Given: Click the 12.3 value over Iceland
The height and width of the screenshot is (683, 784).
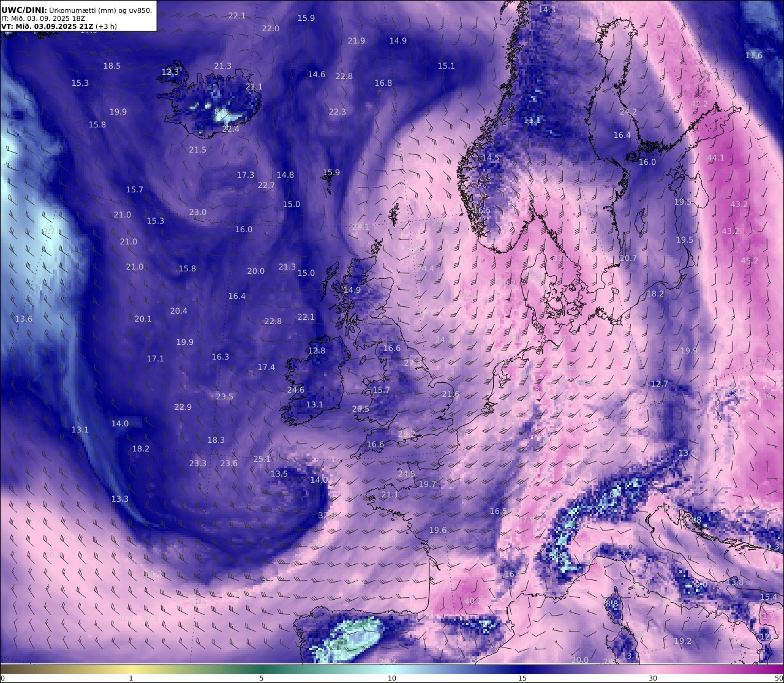Looking at the screenshot, I should [x=170, y=72].
